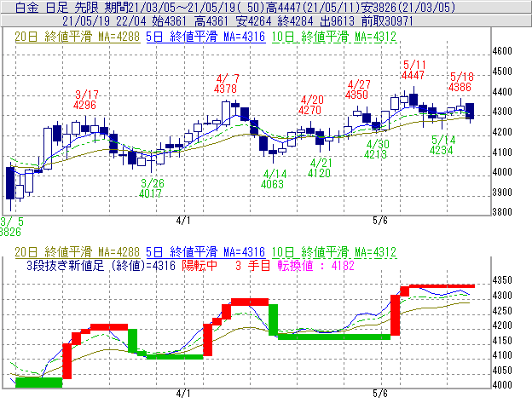Click the 4/1 date marker on lower chart
This screenshot has height=403, width=532.
(x=183, y=394)
